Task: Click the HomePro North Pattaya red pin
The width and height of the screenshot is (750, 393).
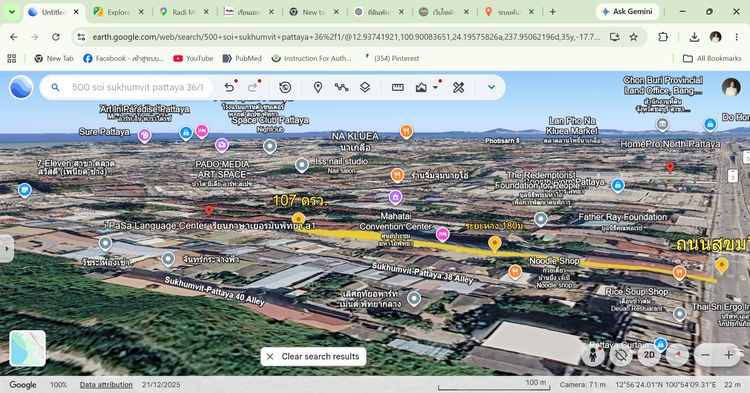Action: click(670, 167)
